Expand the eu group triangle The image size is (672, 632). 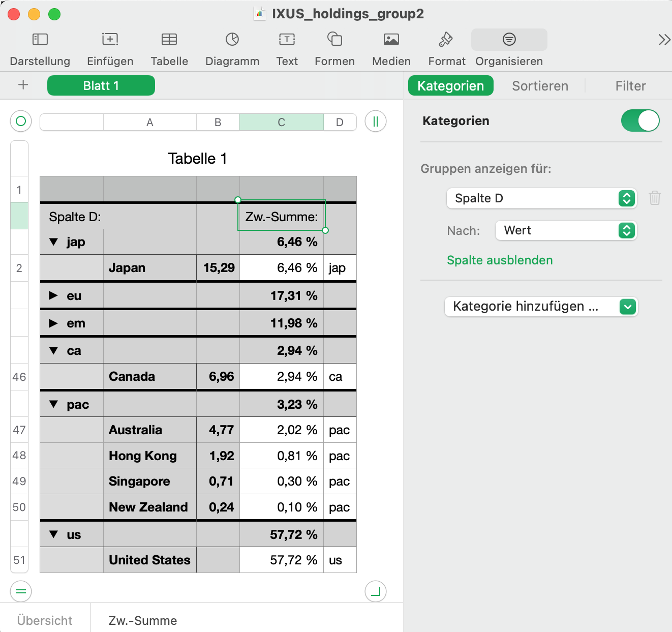pos(53,295)
